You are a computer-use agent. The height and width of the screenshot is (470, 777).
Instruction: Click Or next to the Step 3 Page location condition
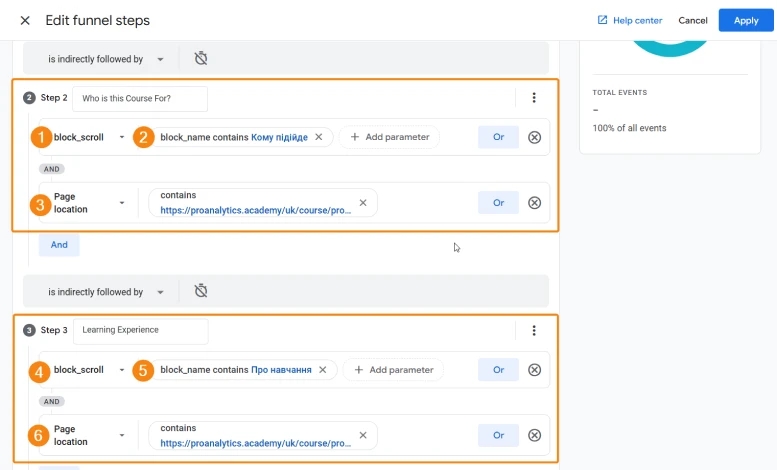coord(498,435)
